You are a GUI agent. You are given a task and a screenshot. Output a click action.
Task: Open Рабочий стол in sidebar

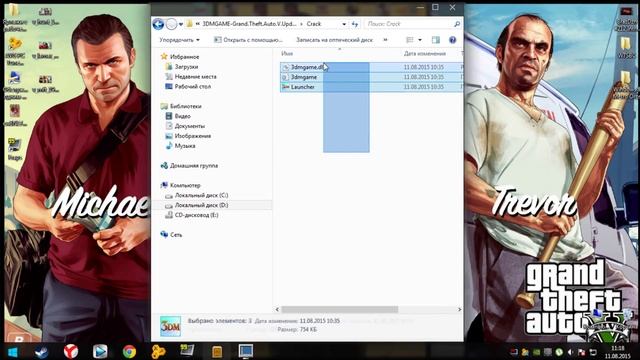(188, 87)
